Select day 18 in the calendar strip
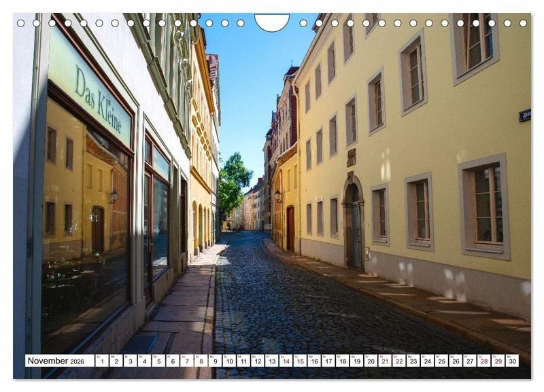Viewport: 544px width, 392px height. [x=342, y=361]
